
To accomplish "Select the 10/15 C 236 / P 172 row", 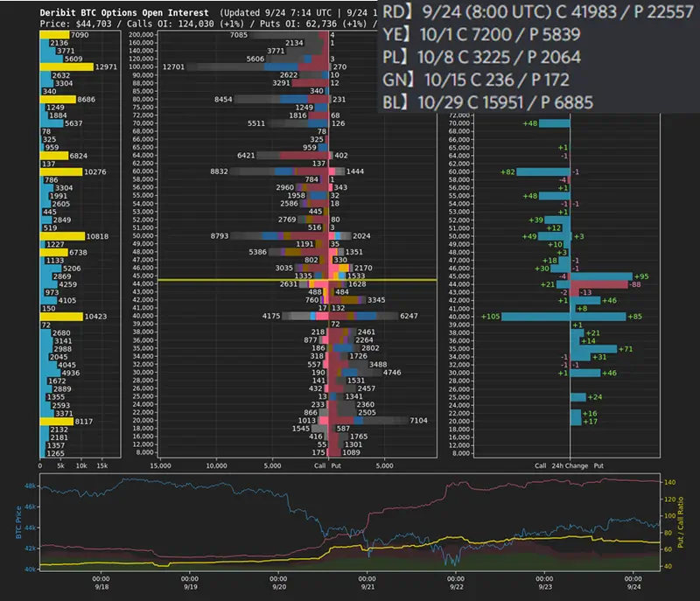I will [475, 80].
